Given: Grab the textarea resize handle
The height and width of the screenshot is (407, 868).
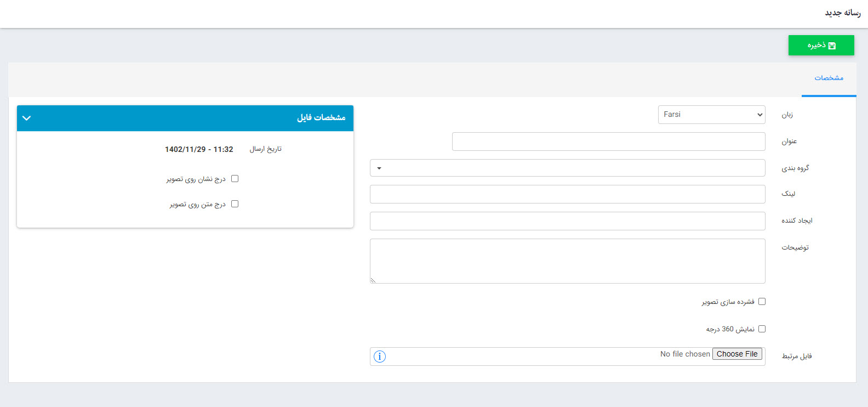Looking at the screenshot, I should coord(373,280).
